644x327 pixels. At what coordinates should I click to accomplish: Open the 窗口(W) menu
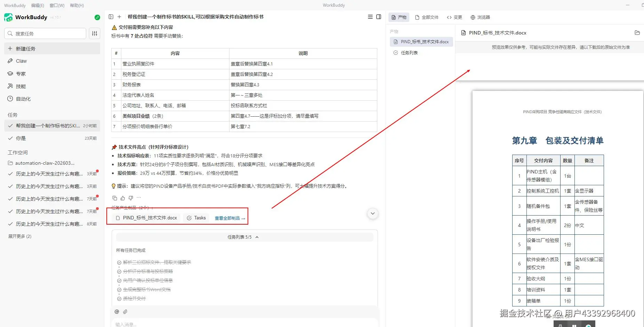point(57,6)
